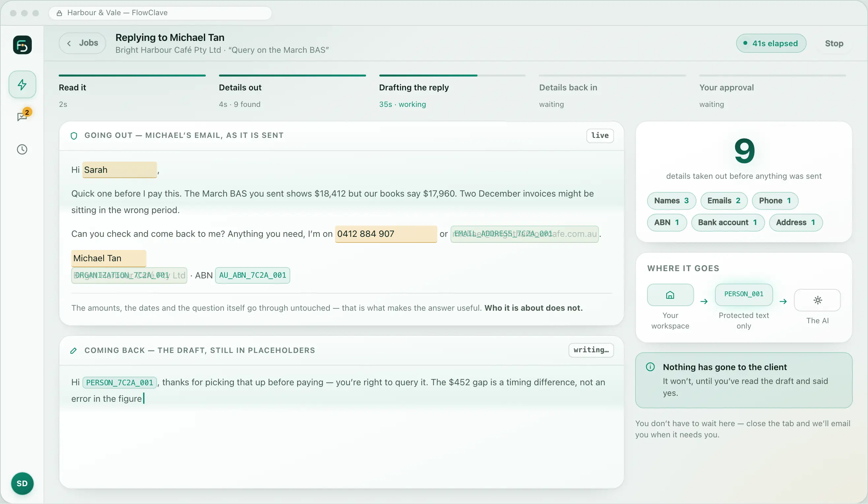This screenshot has width=868, height=504.
Task: Select the Details back in step
Action: click(612, 92)
